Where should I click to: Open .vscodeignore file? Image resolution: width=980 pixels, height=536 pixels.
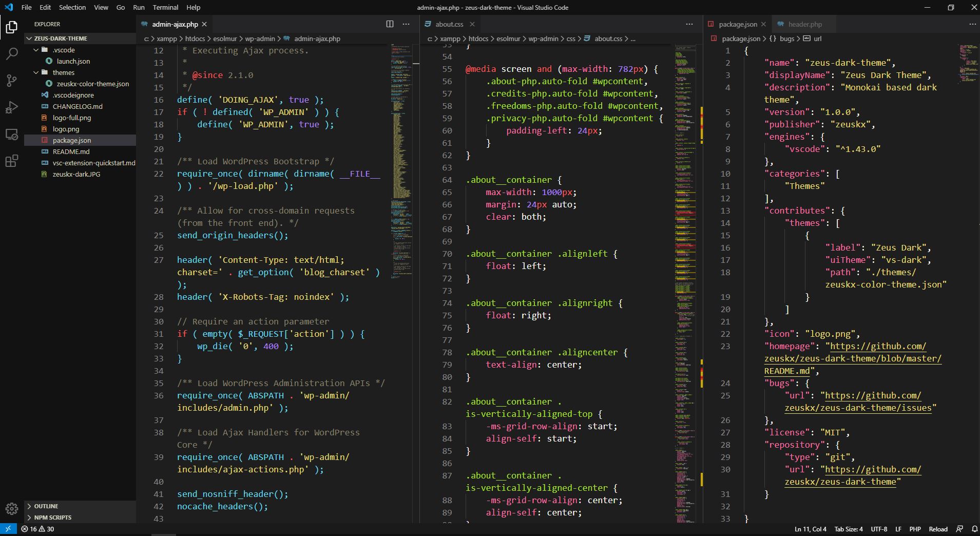pos(80,95)
